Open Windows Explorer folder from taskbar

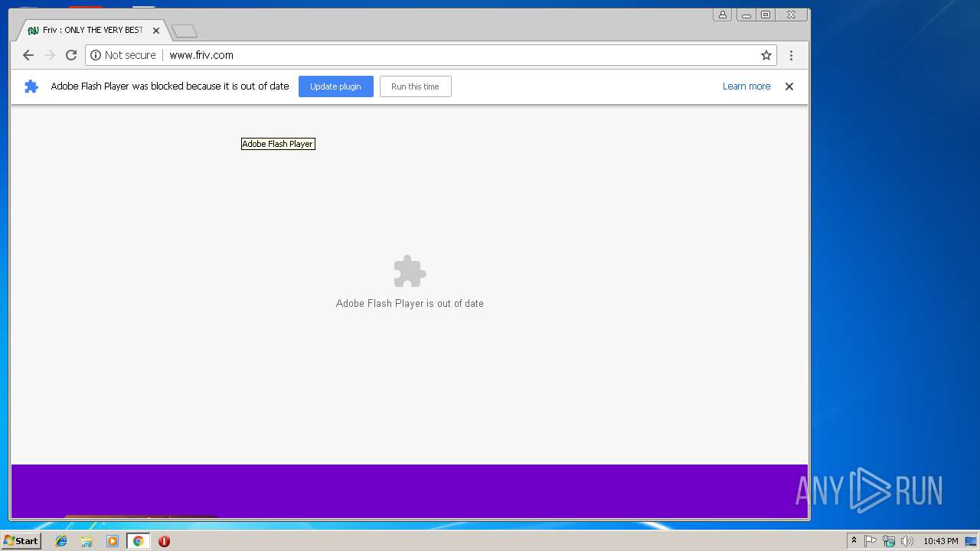87,541
